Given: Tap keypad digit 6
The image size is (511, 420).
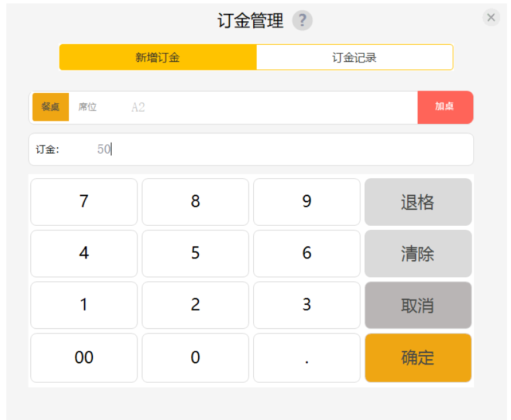Looking at the screenshot, I should click(306, 253).
